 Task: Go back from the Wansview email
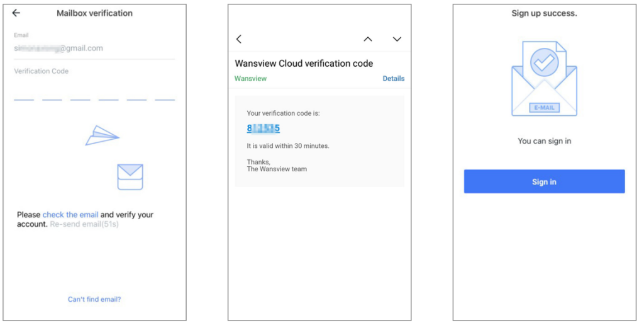[x=239, y=39]
